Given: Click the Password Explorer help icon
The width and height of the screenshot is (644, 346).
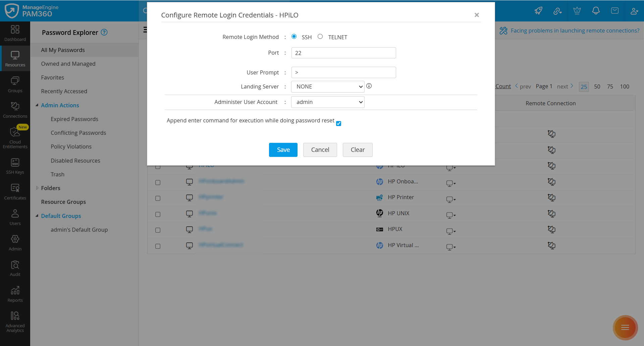Looking at the screenshot, I should pos(104,33).
